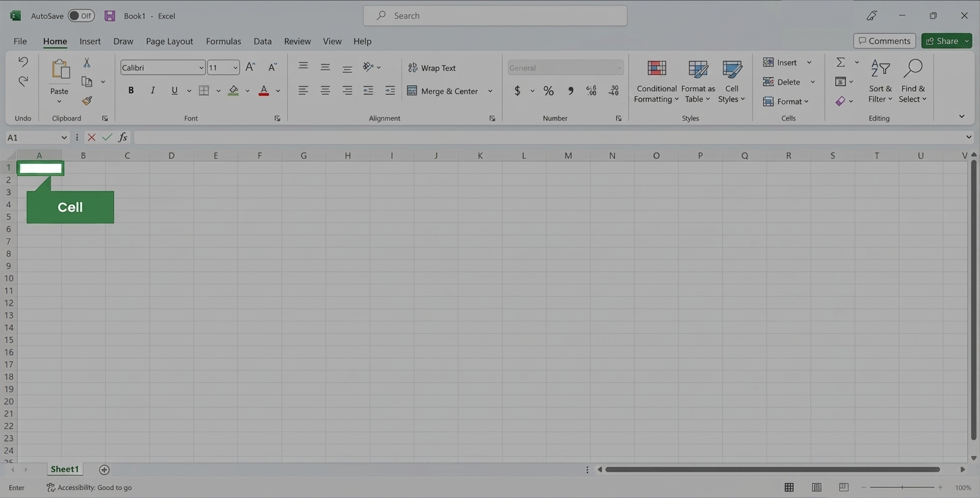The width and height of the screenshot is (980, 498).
Task: Open the Fill Color picker arrow
Action: 247,91
